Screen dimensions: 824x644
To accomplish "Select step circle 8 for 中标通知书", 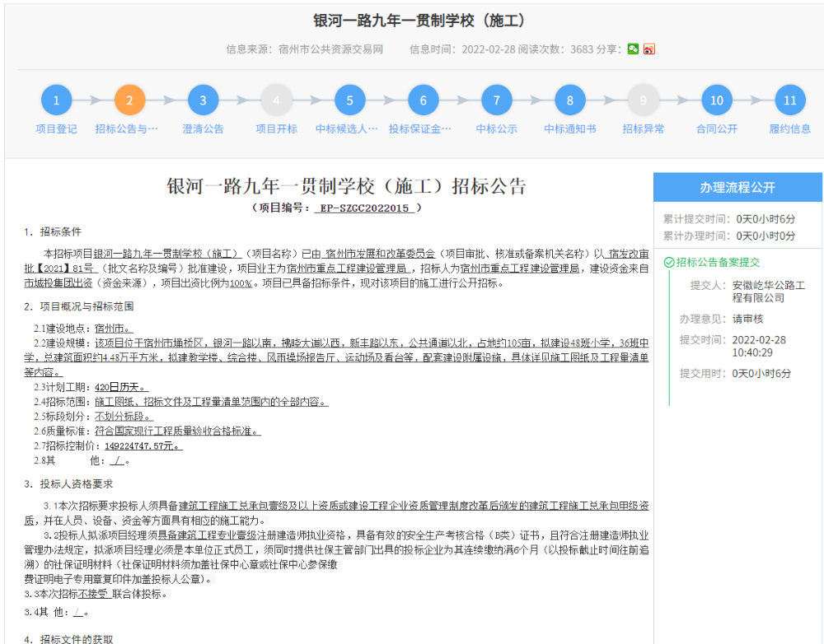I will click(569, 100).
